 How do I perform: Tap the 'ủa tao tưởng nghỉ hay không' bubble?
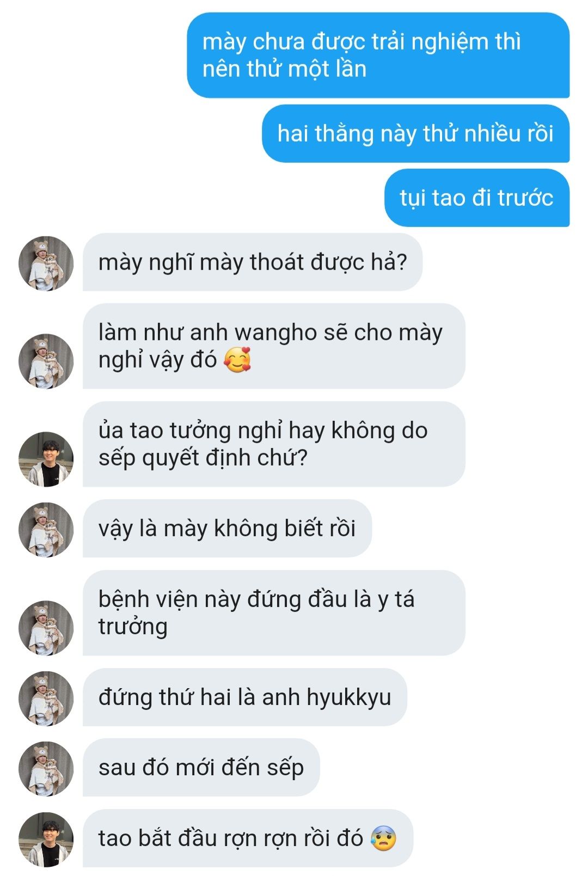(x=274, y=444)
